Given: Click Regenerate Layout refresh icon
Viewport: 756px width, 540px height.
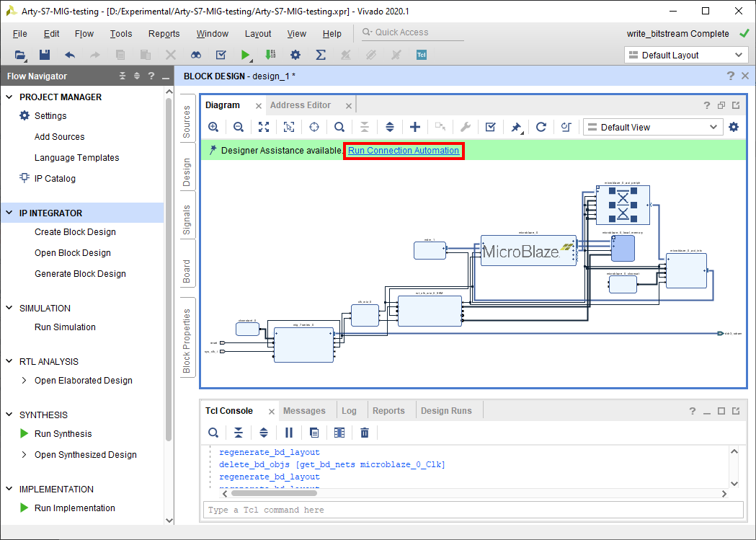Looking at the screenshot, I should [541, 128].
